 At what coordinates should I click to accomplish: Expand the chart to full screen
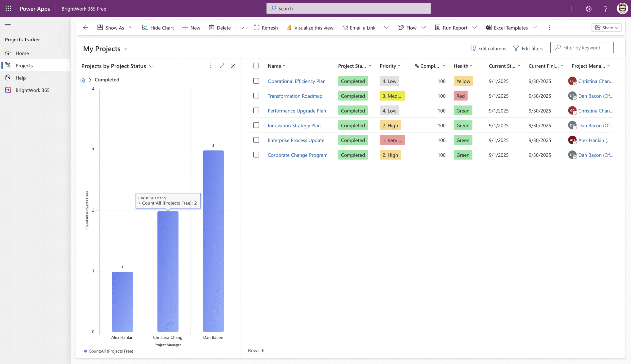pyautogui.click(x=222, y=66)
